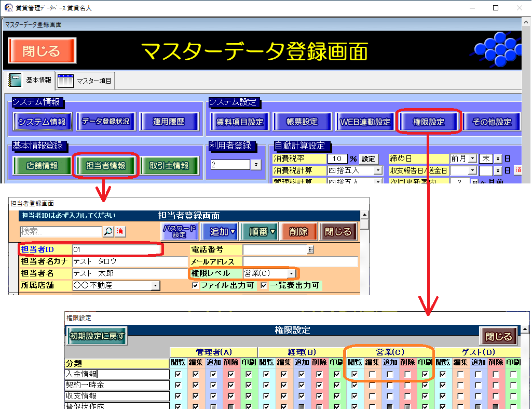This screenshot has height=410, width=532.
Task: Open 担当者情報 registration
Action: [105, 166]
